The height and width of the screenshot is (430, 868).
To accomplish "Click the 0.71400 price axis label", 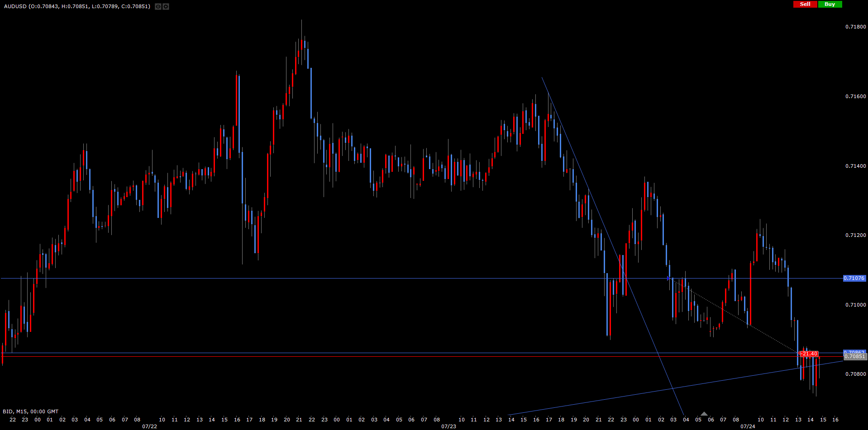I will click(x=855, y=166).
